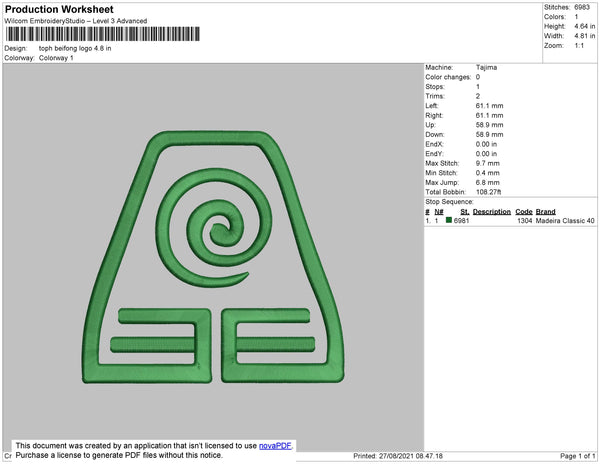
Task: Select the 'Page 1 of 1' footer
Action: tap(578, 456)
